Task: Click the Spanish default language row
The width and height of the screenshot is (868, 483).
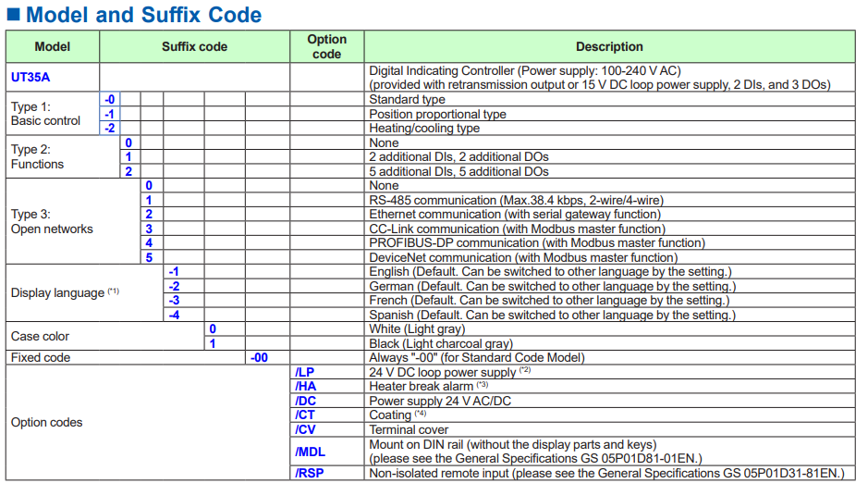Action: (x=552, y=315)
